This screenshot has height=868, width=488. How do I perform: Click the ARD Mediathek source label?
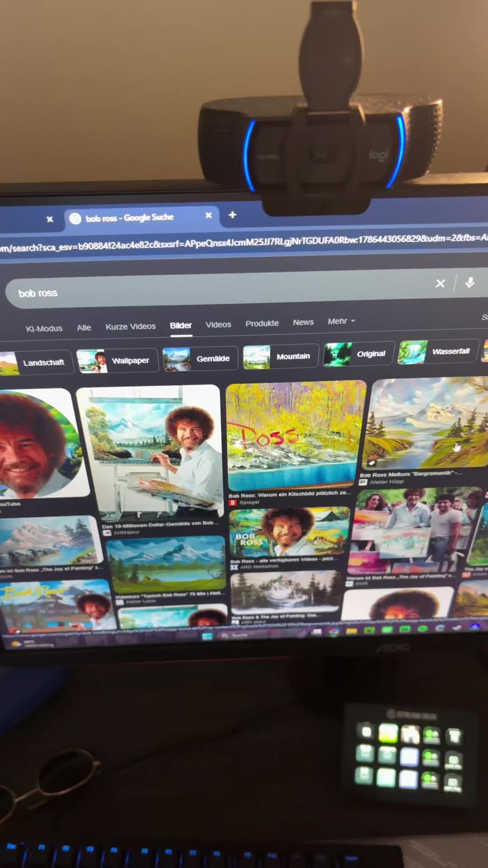click(259, 566)
